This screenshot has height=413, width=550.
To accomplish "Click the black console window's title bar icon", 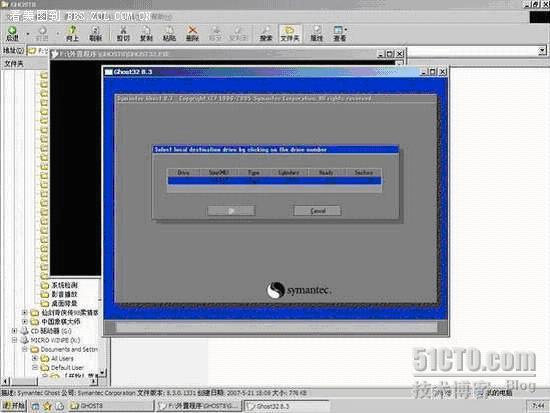I will [x=55, y=54].
